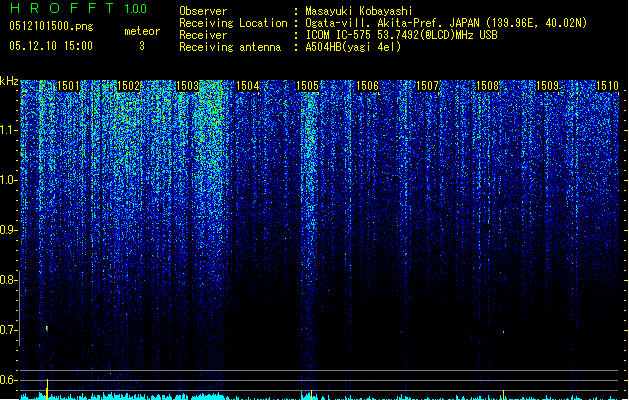Screen dimensions: 629x400
Task: Select the 0.9 frequency axis label
Action: [9, 230]
